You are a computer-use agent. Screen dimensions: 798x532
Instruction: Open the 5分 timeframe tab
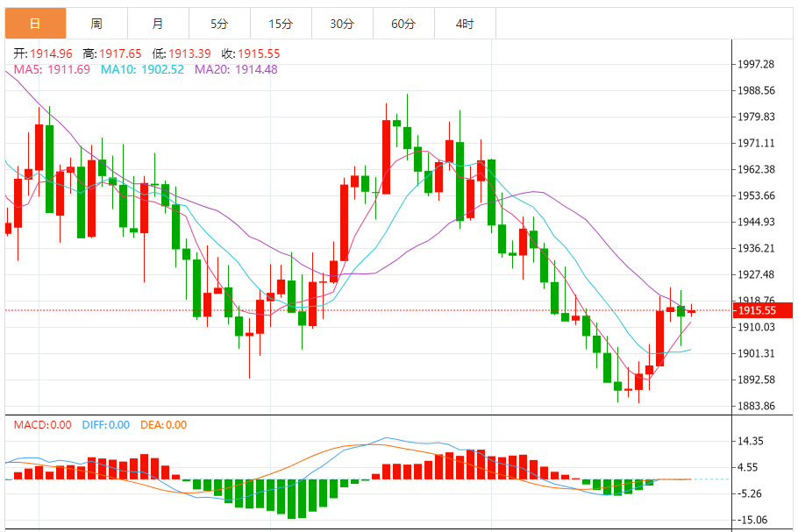(x=219, y=24)
